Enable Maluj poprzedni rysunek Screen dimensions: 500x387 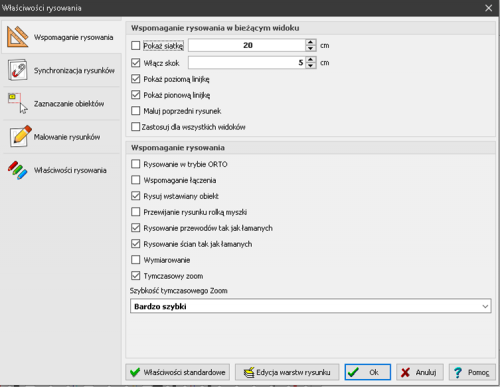point(135,111)
